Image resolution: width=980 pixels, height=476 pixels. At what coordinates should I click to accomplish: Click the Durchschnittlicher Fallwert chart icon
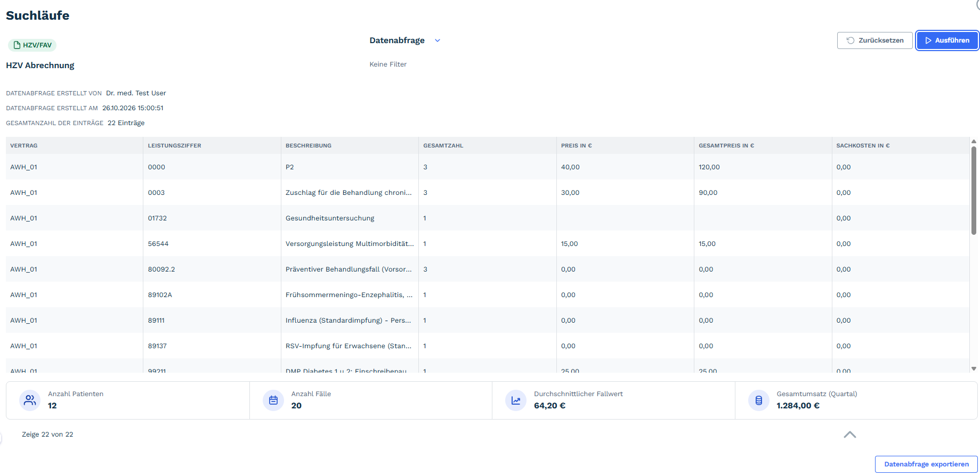coord(516,400)
